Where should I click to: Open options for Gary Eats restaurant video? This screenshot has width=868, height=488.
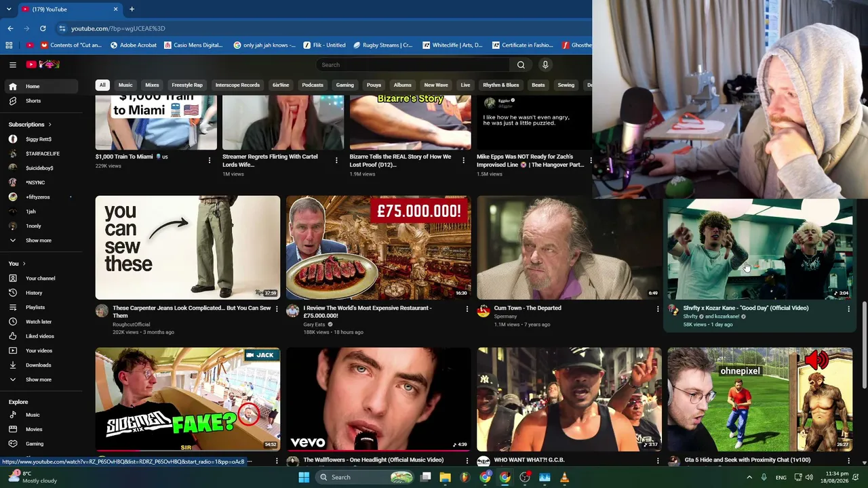pyautogui.click(x=467, y=309)
